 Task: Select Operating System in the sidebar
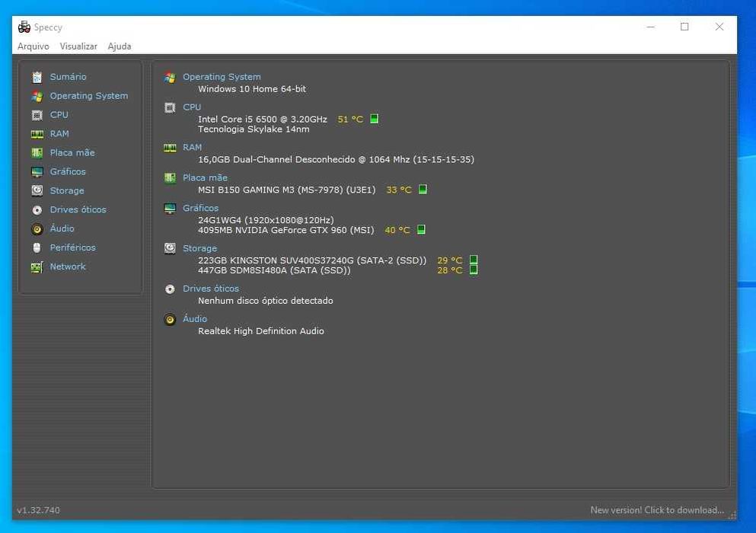89,95
